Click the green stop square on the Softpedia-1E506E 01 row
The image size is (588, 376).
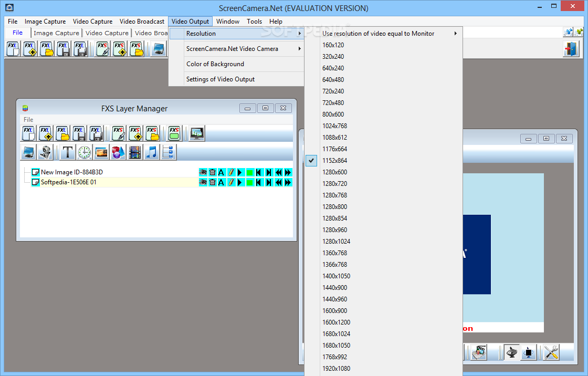[250, 182]
